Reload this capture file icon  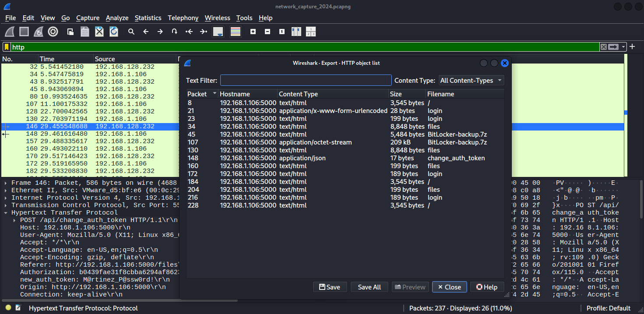[x=114, y=32]
